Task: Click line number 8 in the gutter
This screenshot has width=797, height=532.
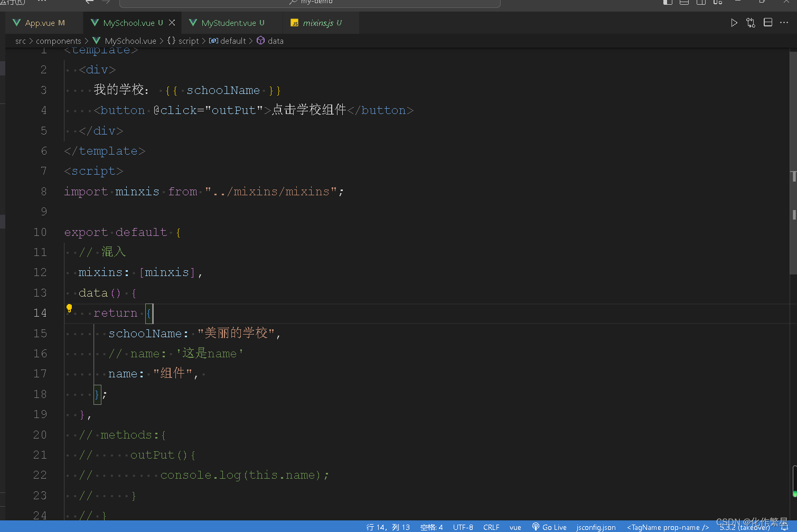Action: tap(44, 192)
